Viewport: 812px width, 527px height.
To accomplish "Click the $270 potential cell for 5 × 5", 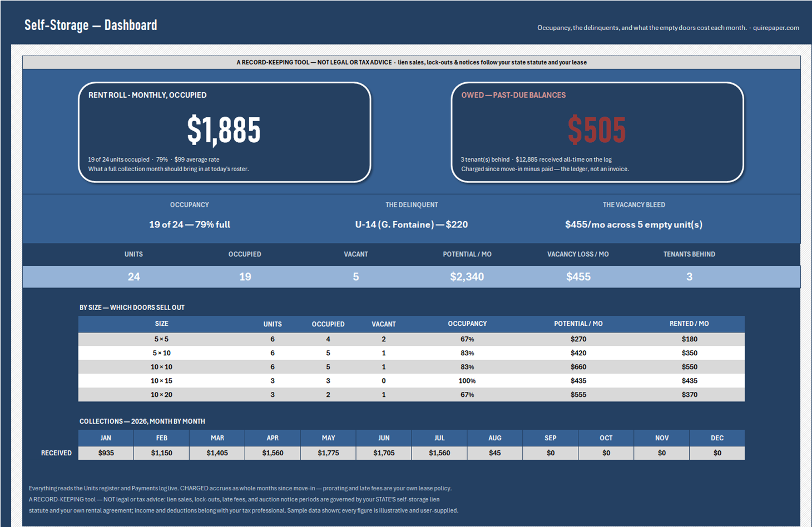I will point(578,339).
